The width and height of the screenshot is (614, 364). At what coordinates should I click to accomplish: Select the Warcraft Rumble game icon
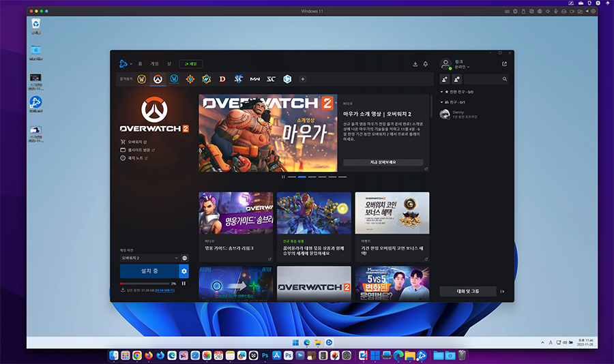point(206,79)
